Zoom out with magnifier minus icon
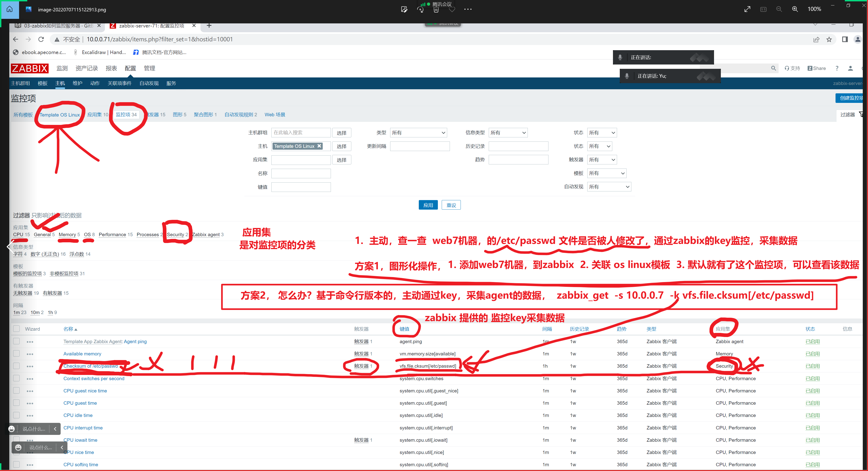Image resolution: width=868 pixels, height=471 pixels. (779, 9)
